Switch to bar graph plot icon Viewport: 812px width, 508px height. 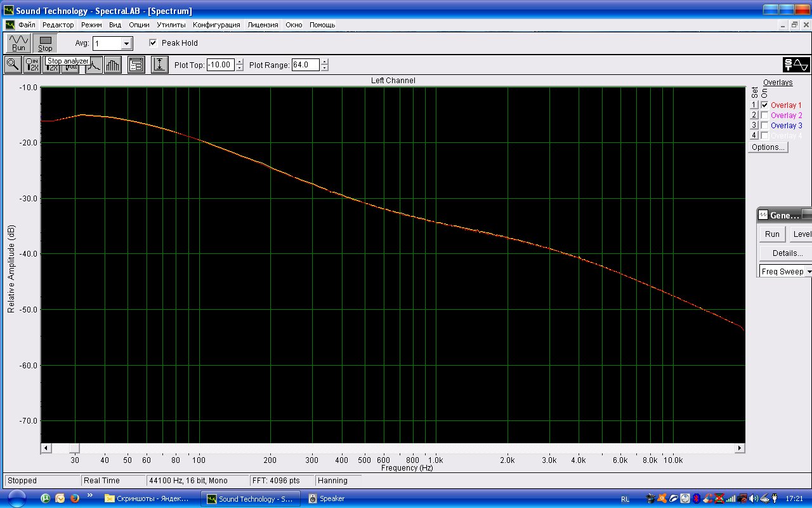pyautogui.click(x=113, y=65)
